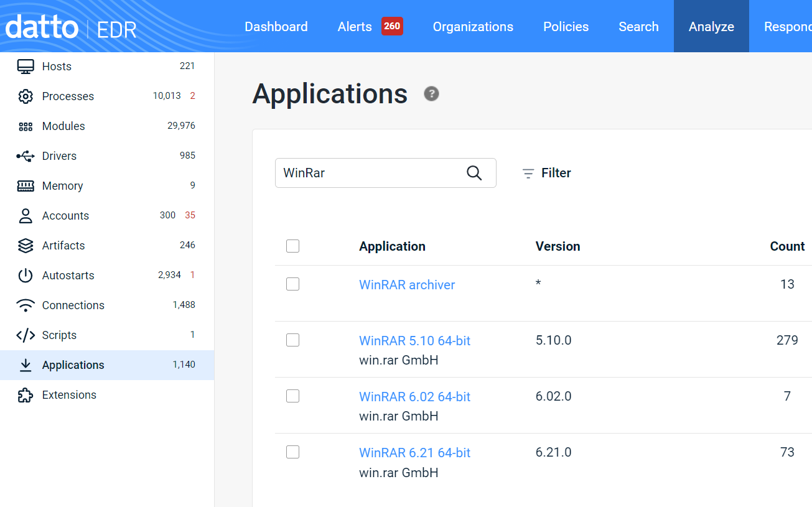Click the search magnifier icon

pyautogui.click(x=474, y=173)
